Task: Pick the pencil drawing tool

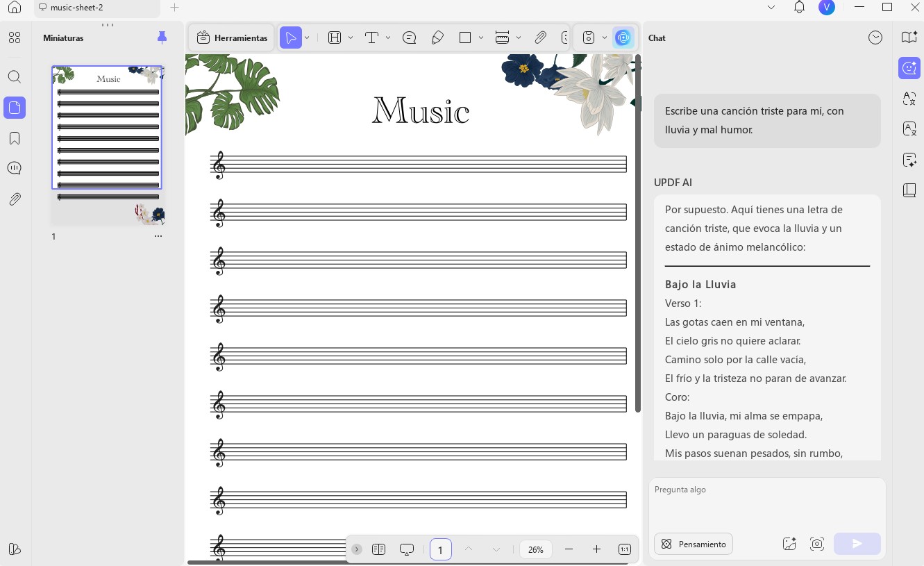Action: (437, 38)
